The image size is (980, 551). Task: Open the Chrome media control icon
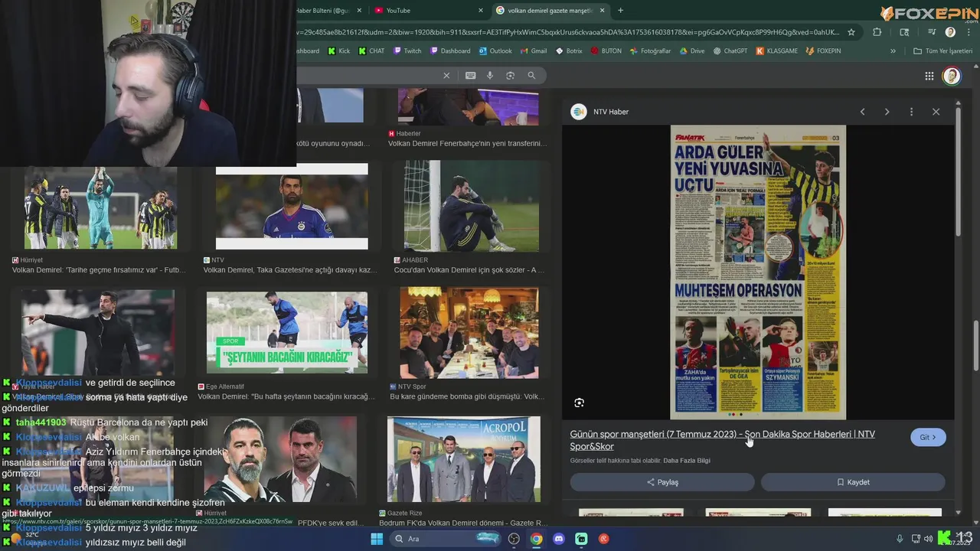(x=932, y=32)
